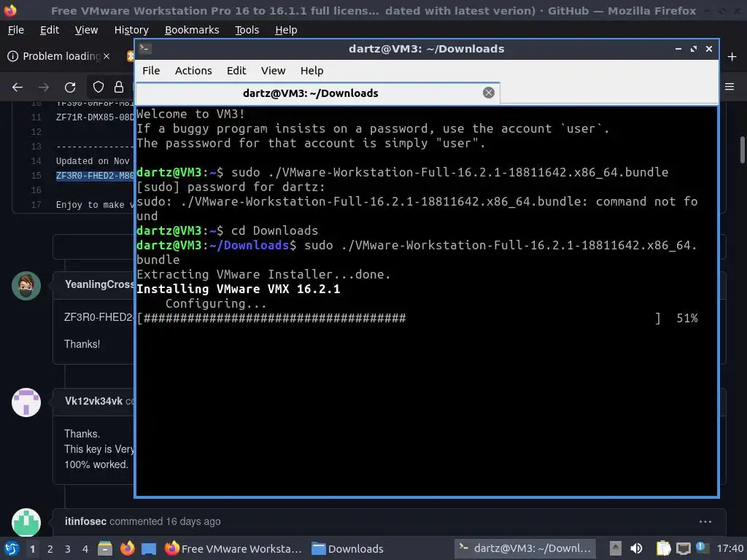Viewport: 747px width, 560px height.
Task: Click Firefox forward arrow button
Action: (x=44, y=87)
